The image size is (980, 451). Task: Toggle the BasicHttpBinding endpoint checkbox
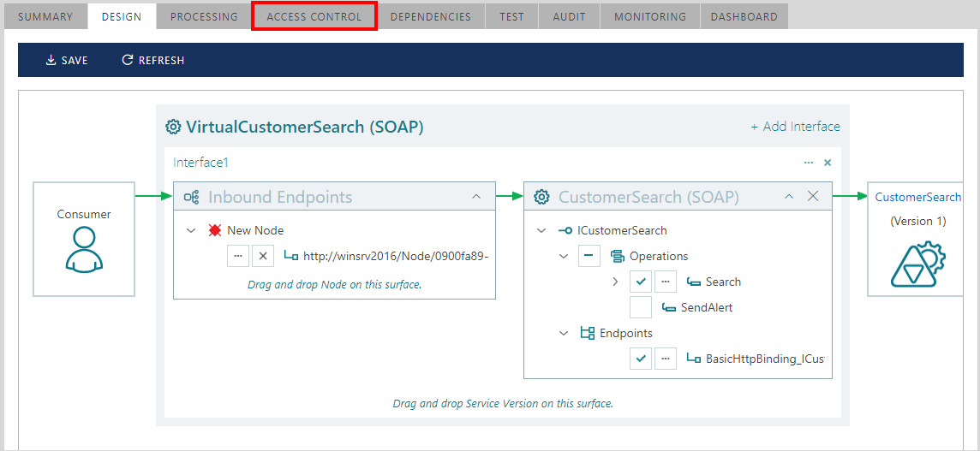(641, 359)
